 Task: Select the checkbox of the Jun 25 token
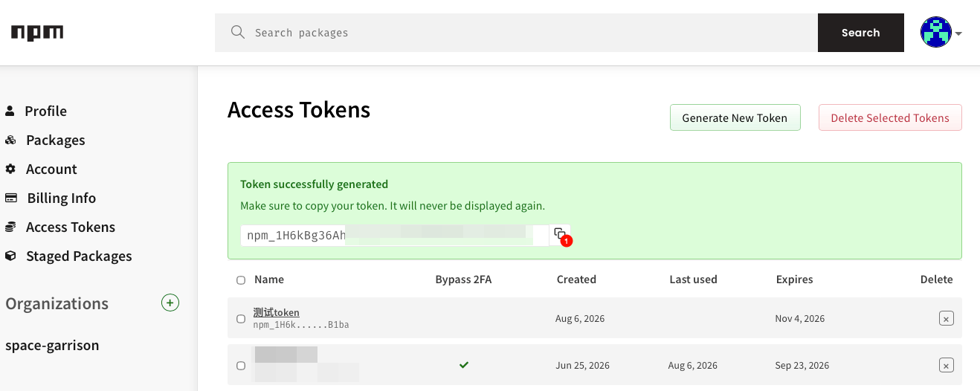tap(240, 366)
